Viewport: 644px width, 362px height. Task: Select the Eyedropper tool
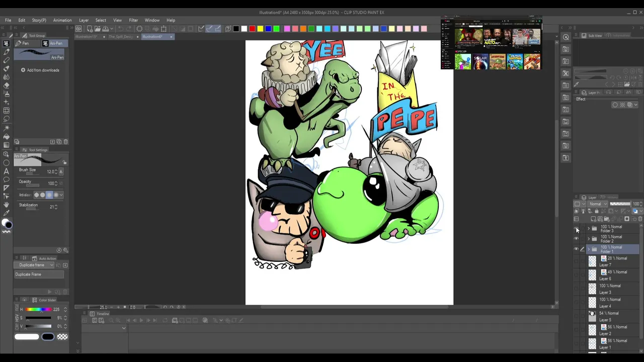pos(6,213)
